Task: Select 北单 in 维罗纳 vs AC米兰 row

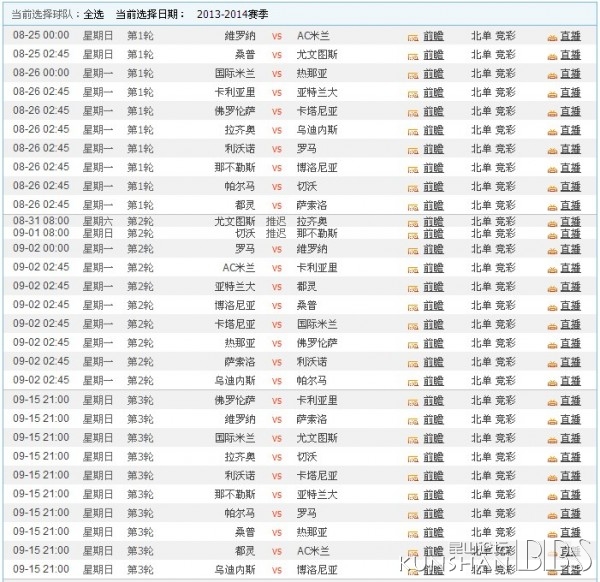Action: [481, 36]
